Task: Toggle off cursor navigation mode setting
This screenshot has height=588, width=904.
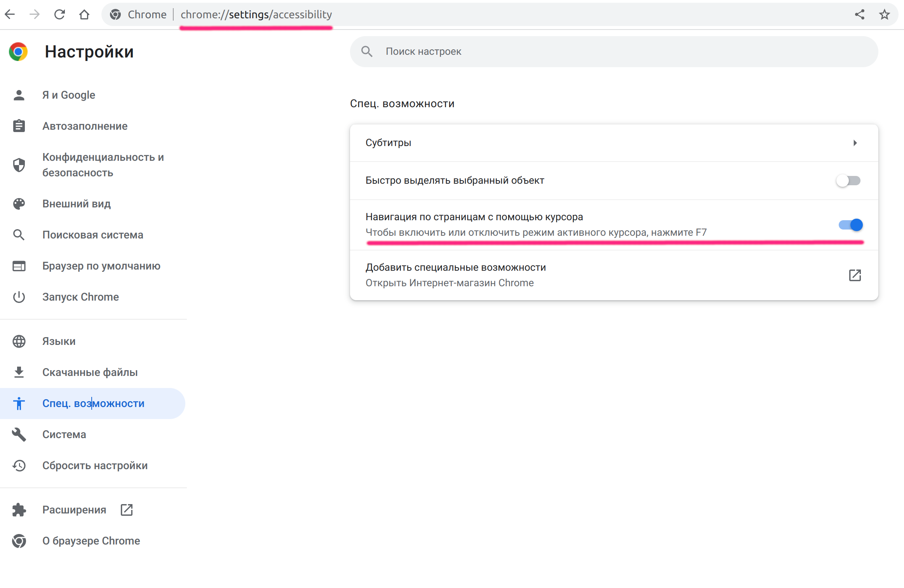Action: pos(851,224)
